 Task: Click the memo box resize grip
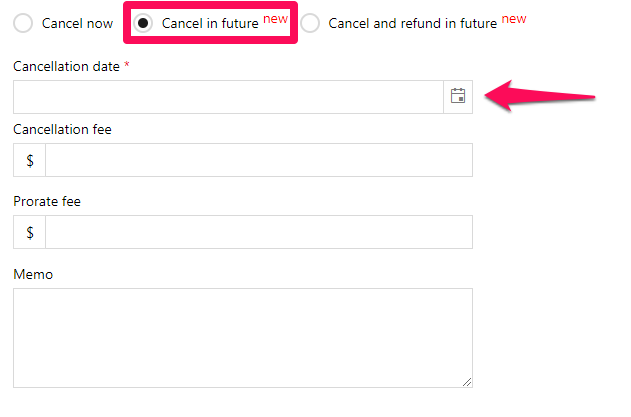click(x=467, y=382)
